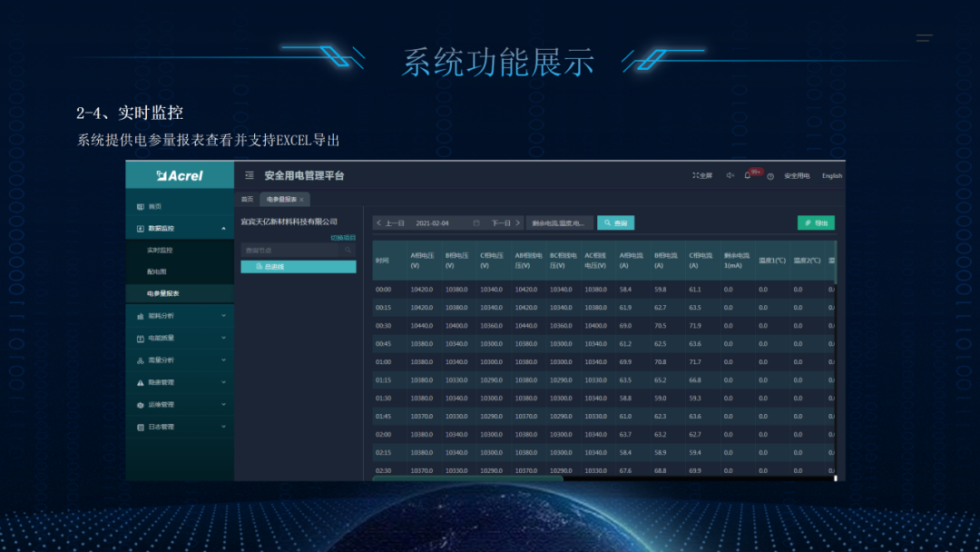
Task: Click the Acrel logo in the sidebar
Action: tap(180, 175)
